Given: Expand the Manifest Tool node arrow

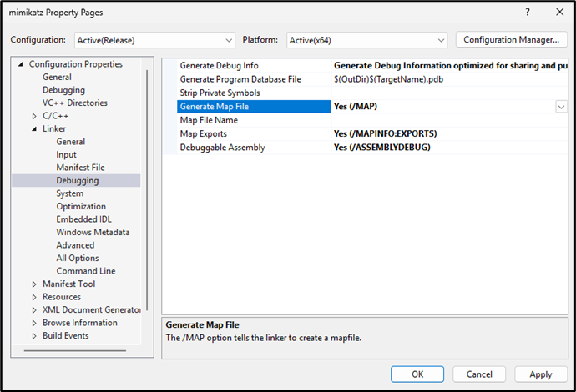Looking at the screenshot, I should click(34, 284).
